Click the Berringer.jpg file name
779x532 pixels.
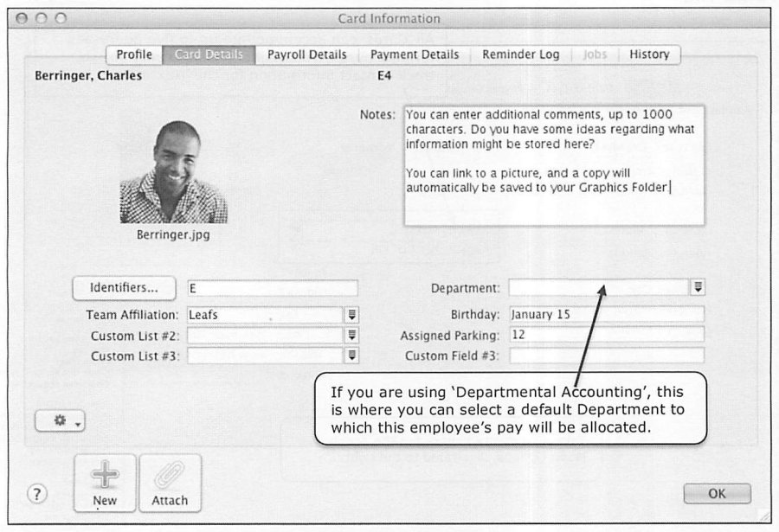173,234
